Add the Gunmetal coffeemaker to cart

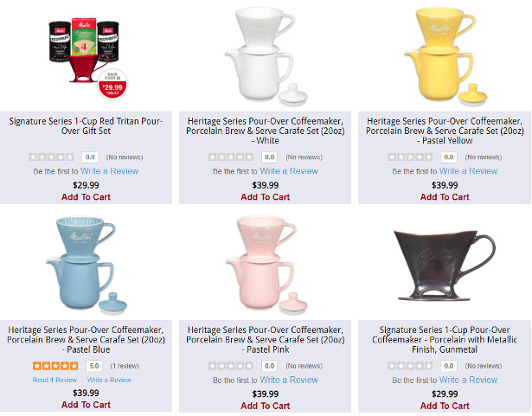[445, 406]
